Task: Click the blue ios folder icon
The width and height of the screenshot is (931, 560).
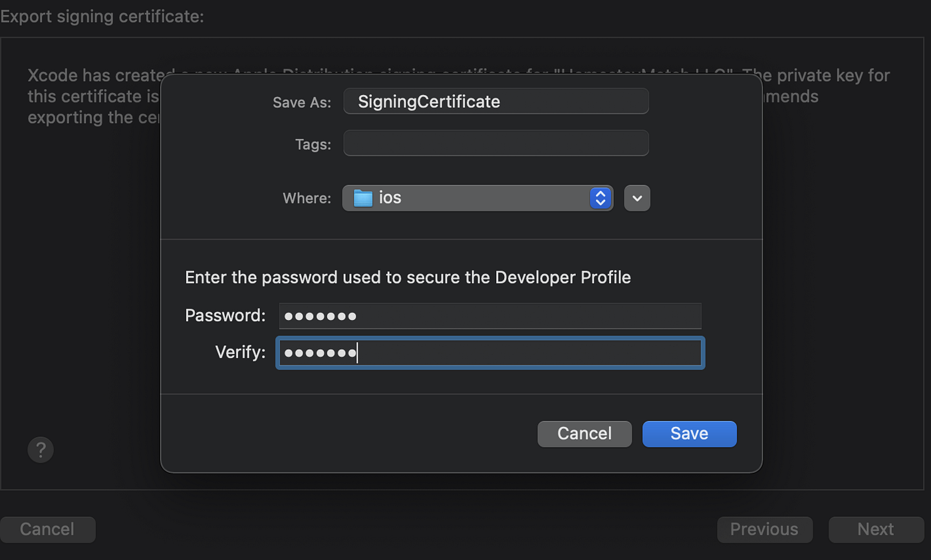Action: point(362,198)
